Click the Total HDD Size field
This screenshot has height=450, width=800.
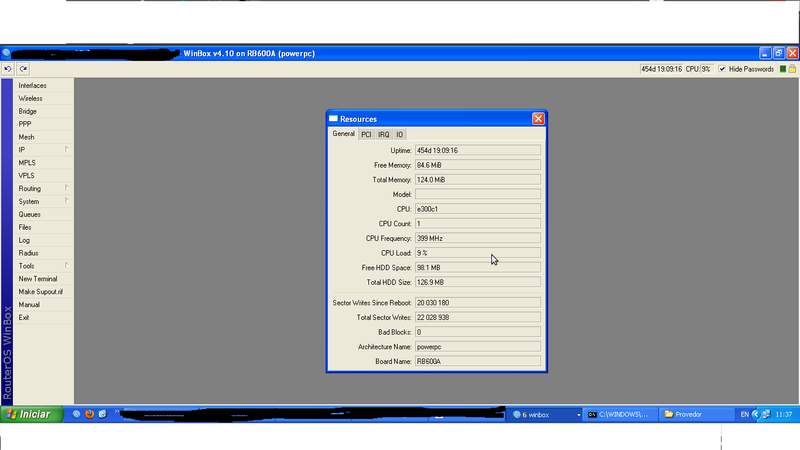pyautogui.click(x=478, y=282)
